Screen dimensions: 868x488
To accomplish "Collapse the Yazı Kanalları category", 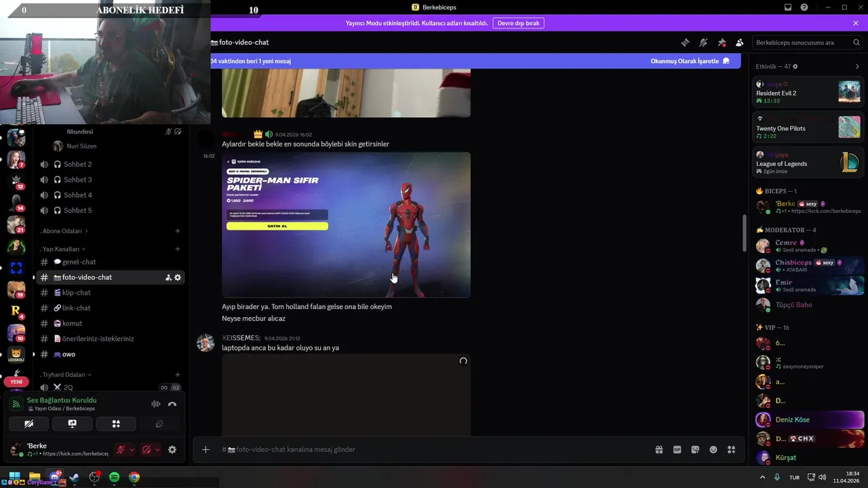I will (x=64, y=249).
